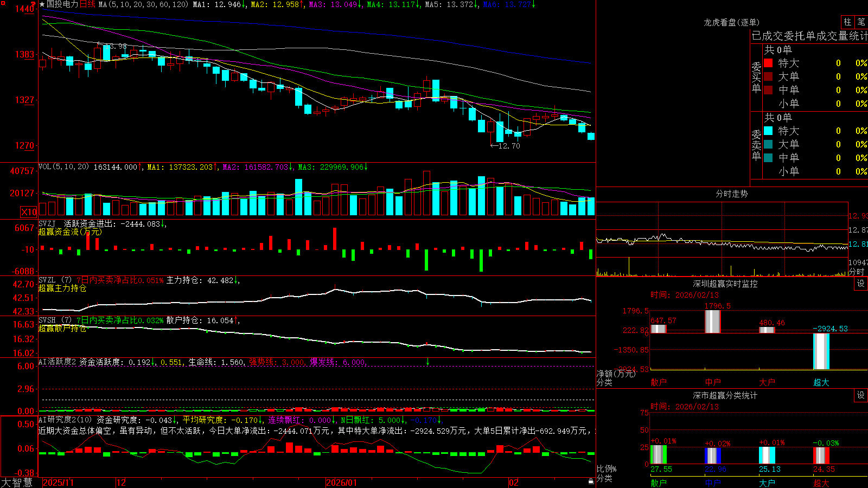Click the 委买单 section label
Viewport: 868px width, 488px height.
pos(756,78)
